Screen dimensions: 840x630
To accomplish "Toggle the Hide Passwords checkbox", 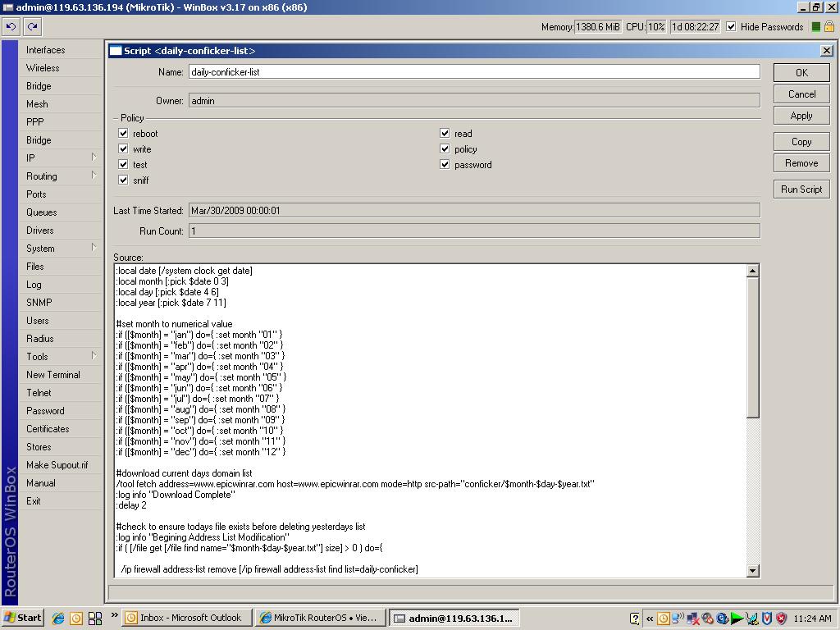I will [731, 27].
